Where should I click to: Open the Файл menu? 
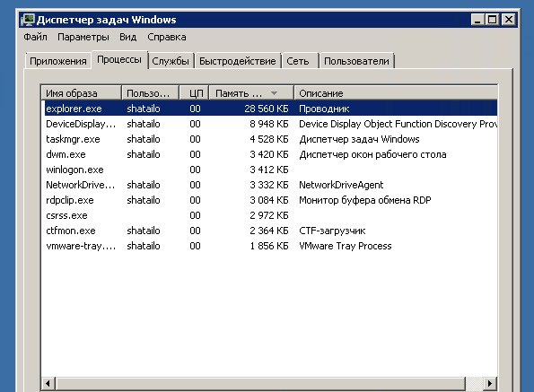pyautogui.click(x=35, y=37)
